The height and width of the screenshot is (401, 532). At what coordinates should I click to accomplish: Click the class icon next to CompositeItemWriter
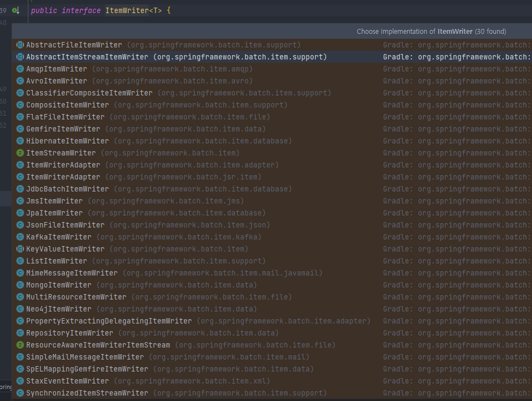[x=20, y=105]
